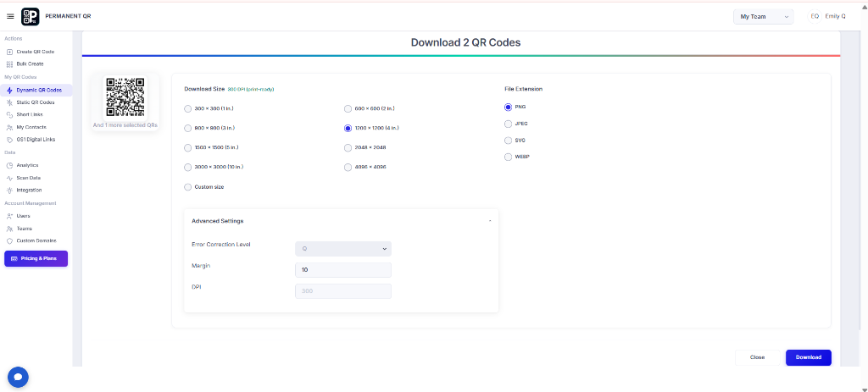Go to Short Links page

click(x=30, y=115)
